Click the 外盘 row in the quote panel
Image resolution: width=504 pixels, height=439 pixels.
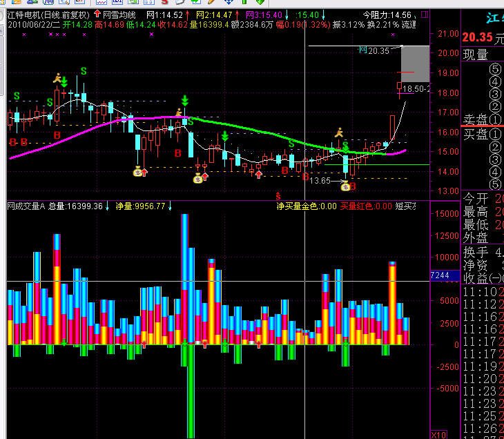tap(483, 238)
